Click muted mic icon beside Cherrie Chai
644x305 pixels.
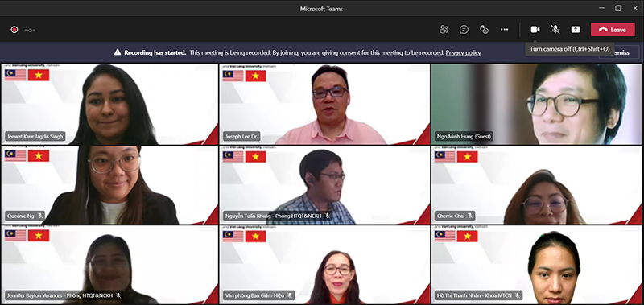(x=470, y=216)
